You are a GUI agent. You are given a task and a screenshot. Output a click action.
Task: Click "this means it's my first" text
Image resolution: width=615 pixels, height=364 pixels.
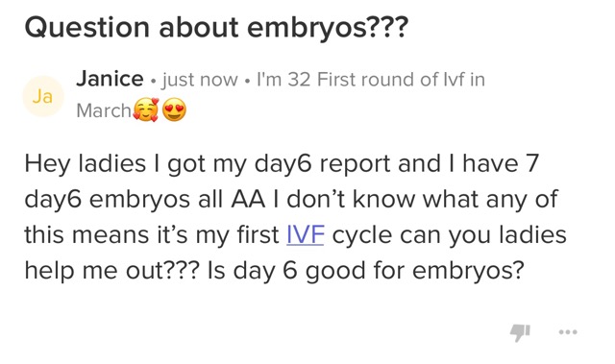[152, 234]
